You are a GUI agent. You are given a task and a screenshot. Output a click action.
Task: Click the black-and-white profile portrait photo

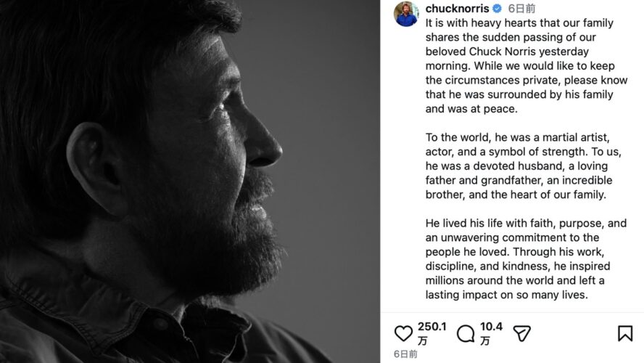190,181
